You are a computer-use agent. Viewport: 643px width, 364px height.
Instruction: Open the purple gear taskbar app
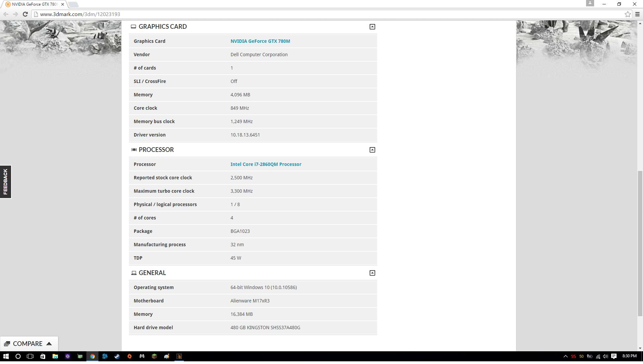pyautogui.click(x=68, y=356)
